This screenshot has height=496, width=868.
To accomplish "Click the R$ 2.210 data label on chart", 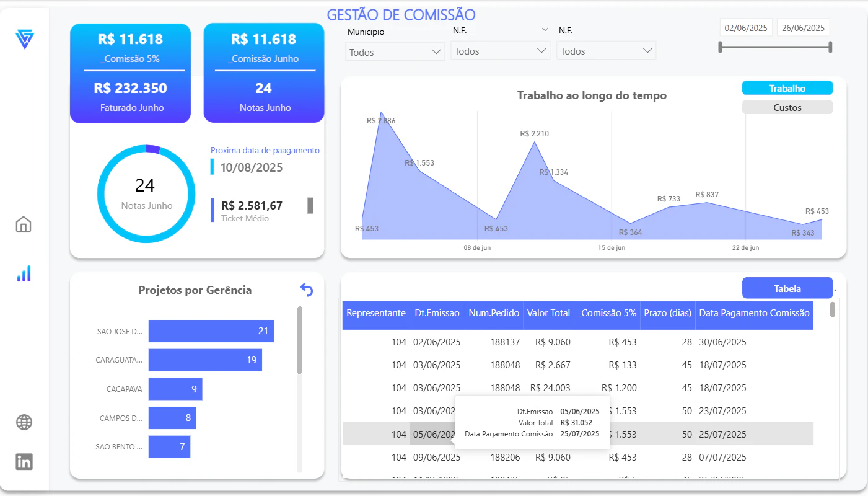I will (x=535, y=134).
